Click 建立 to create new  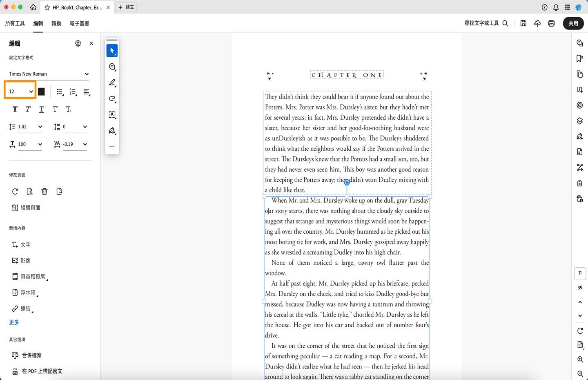126,7
